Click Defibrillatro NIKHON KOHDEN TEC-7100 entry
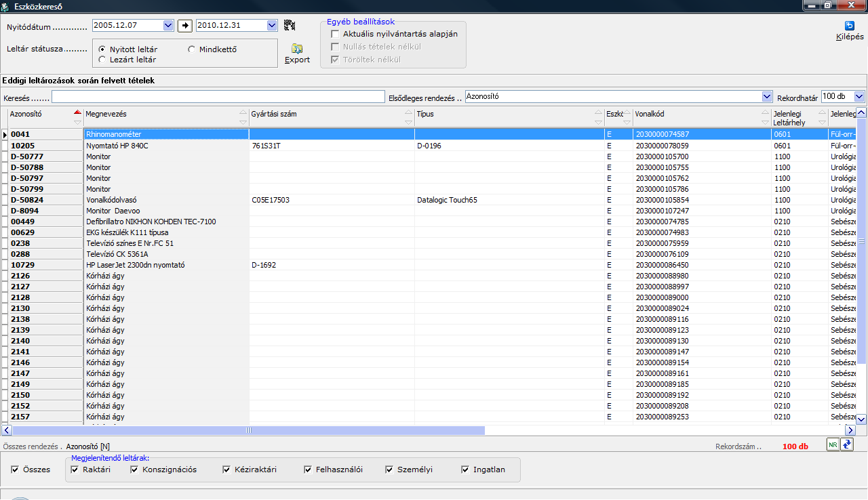This screenshot has width=868, height=500. (x=166, y=222)
